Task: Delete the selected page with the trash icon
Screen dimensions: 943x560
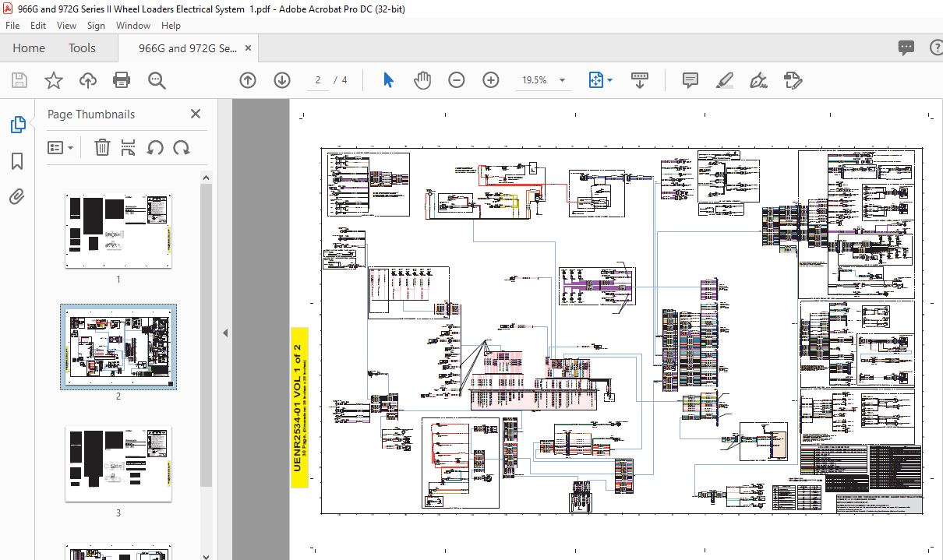Action: point(102,147)
